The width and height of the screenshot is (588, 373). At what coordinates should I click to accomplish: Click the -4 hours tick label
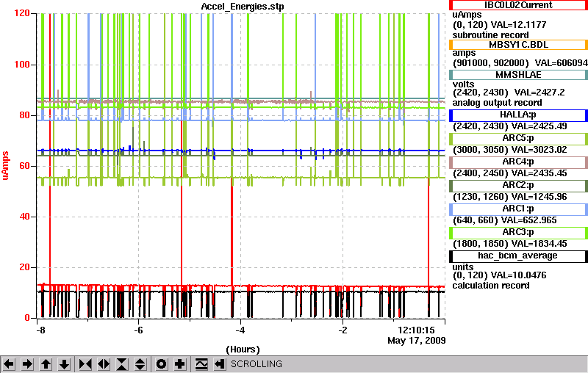pyautogui.click(x=240, y=330)
